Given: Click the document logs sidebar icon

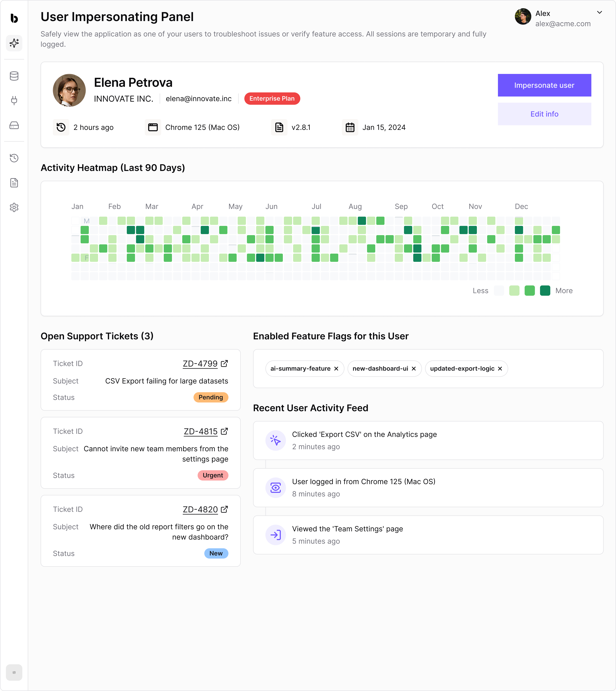Looking at the screenshot, I should pos(14,183).
